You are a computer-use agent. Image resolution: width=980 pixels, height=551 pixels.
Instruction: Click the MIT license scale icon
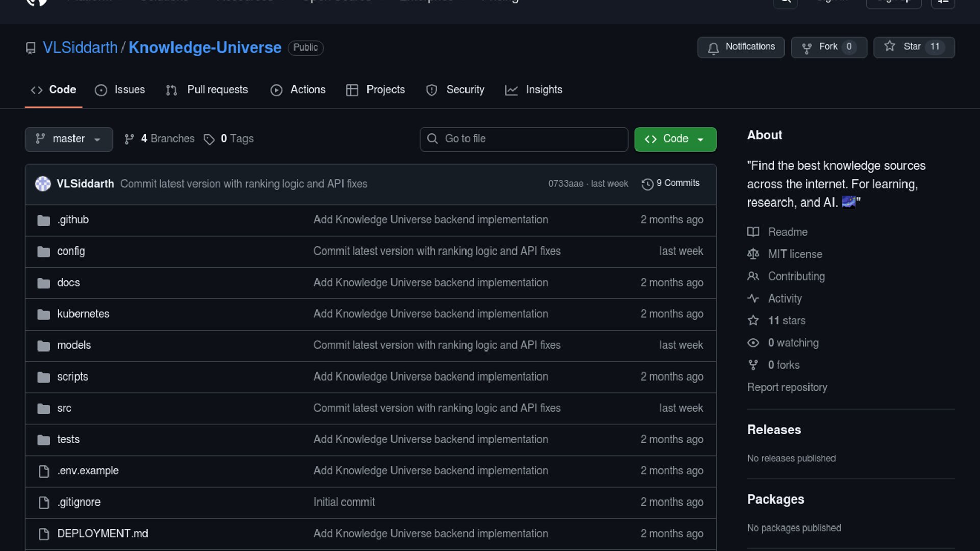tap(753, 254)
